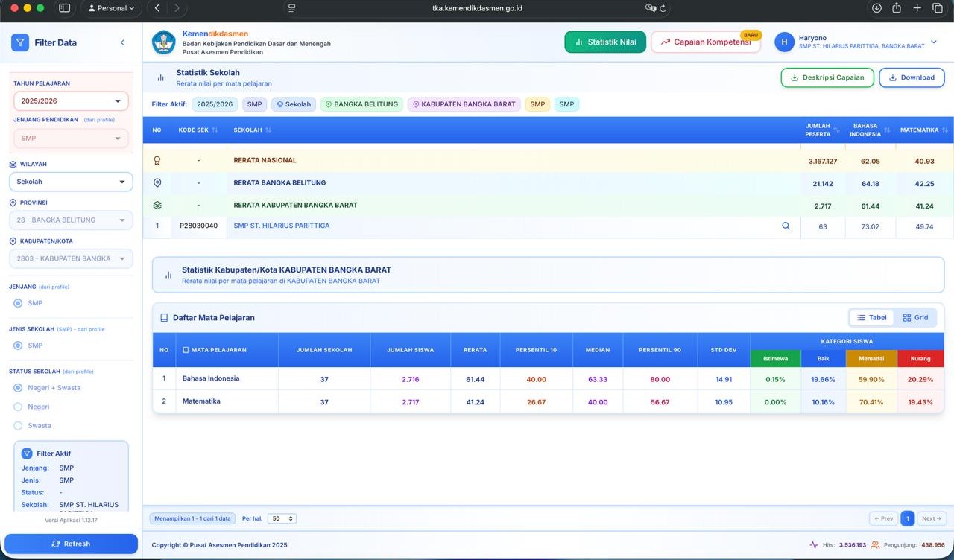954x560 pixels.
Task: Open SMP ST. HILARIUS PARITTIGA school link
Action: tap(281, 226)
